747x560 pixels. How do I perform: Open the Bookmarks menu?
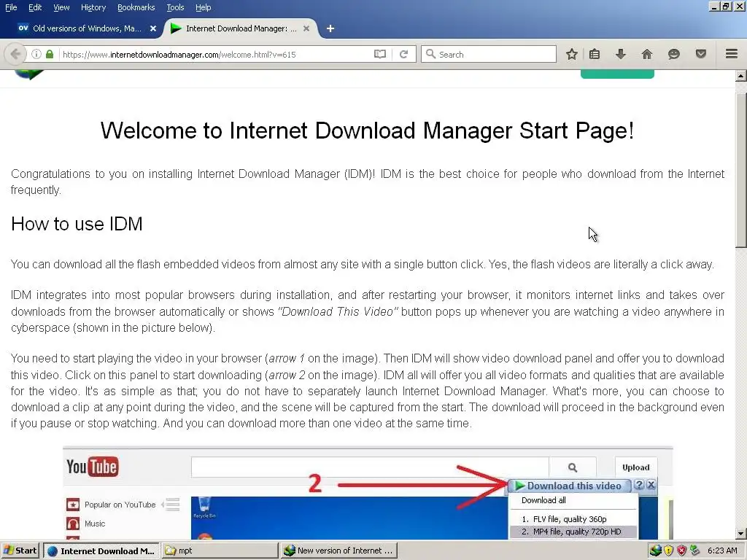136,7
